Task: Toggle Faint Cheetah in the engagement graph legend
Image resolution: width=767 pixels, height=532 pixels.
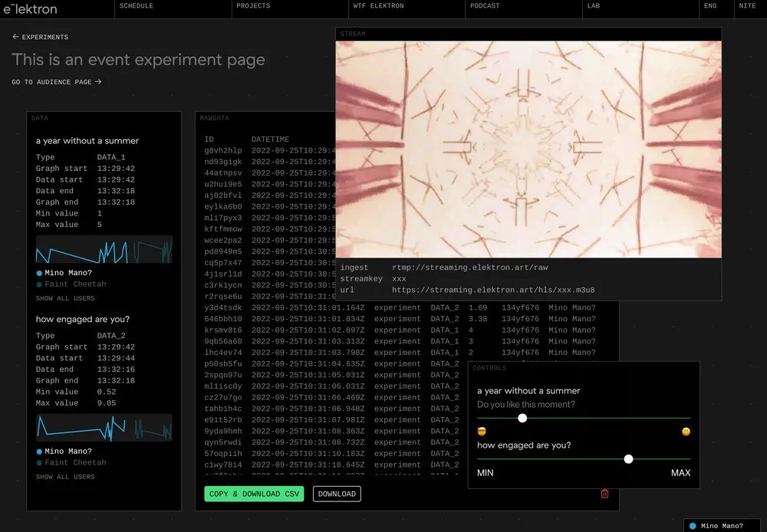Action: [74, 463]
